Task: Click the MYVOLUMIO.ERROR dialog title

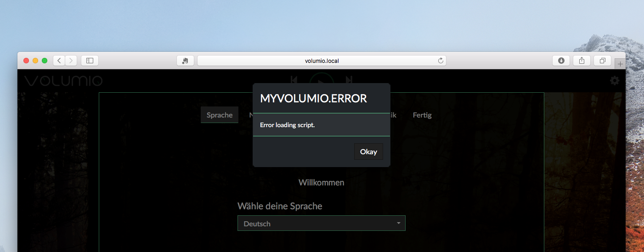Action: 313,98
